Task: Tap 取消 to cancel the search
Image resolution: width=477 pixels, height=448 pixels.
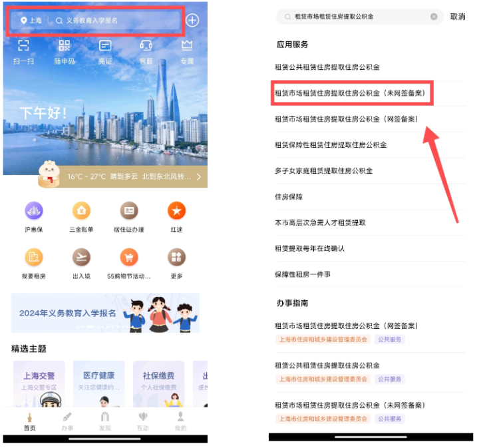Action: (x=457, y=17)
